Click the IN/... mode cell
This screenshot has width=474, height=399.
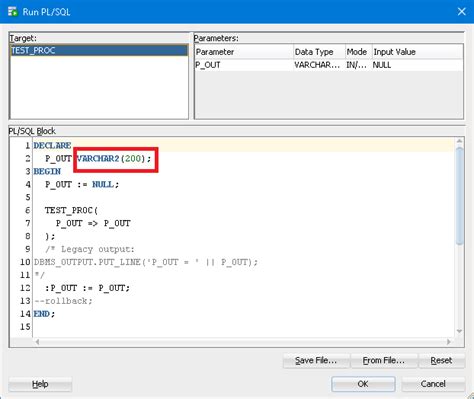(x=358, y=65)
